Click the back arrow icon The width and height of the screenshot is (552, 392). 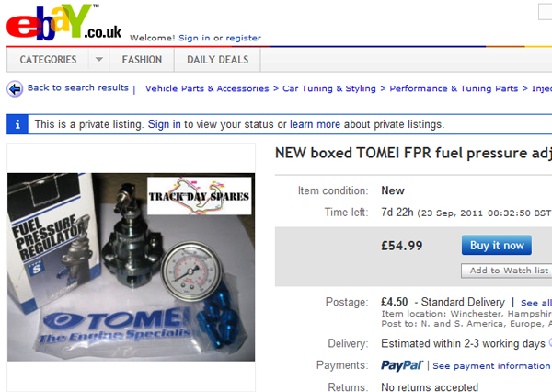[15, 89]
